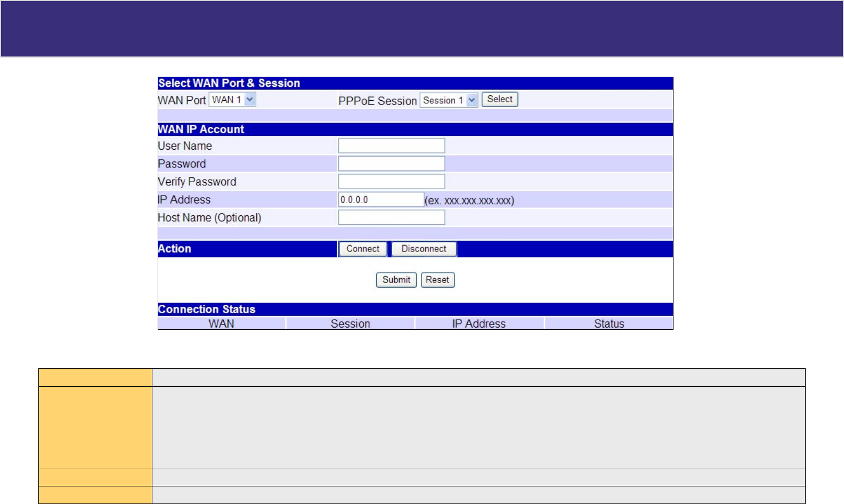Image resolution: width=844 pixels, height=504 pixels.
Task: Click the Session column header
Action: click(350, 323)
